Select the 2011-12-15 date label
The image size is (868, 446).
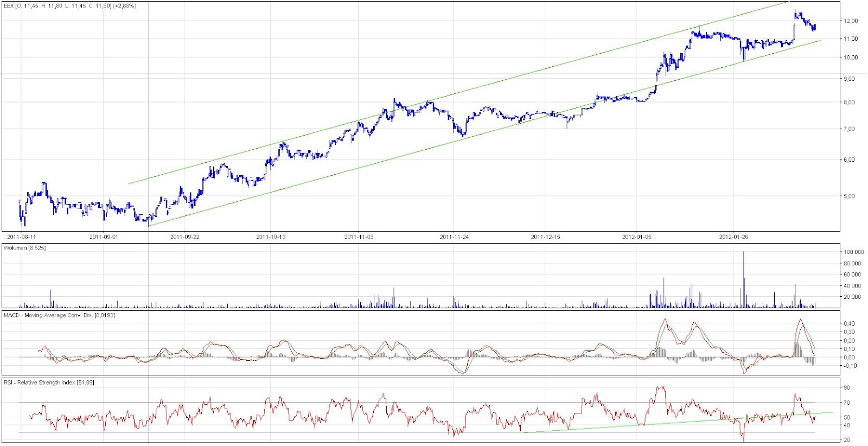(x=545, y=237)
